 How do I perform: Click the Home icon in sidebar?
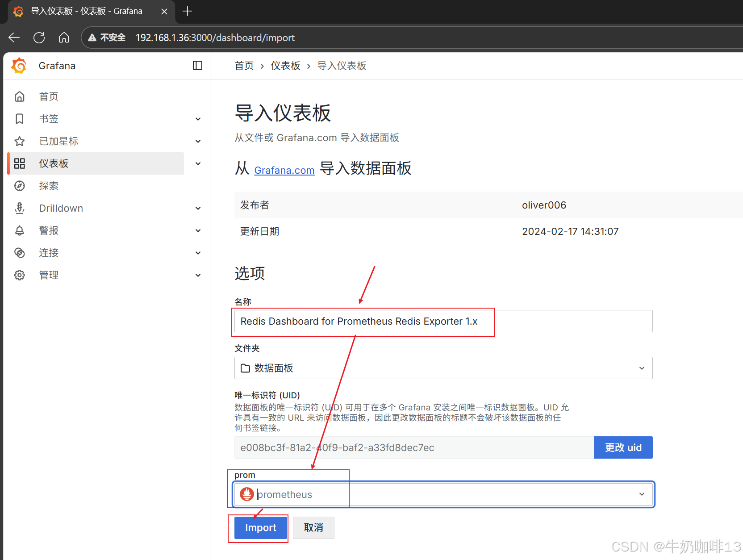pos(20,96)
